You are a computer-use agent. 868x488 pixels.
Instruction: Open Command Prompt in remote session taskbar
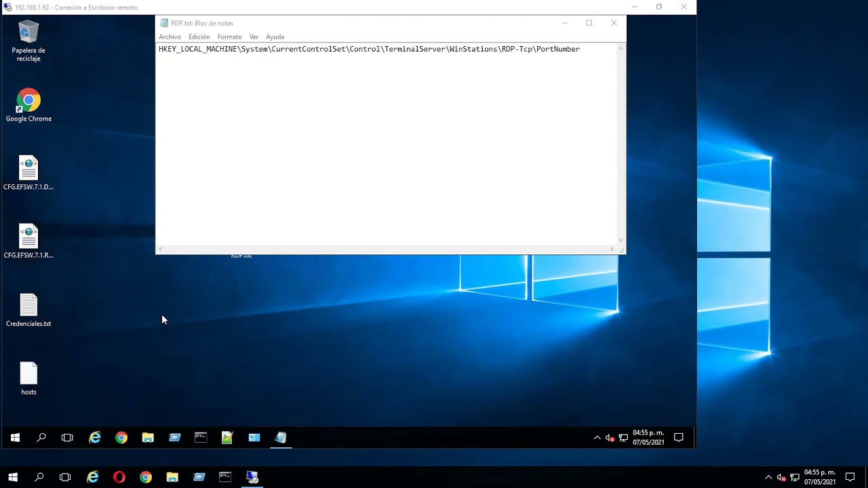tap(201, 438)
